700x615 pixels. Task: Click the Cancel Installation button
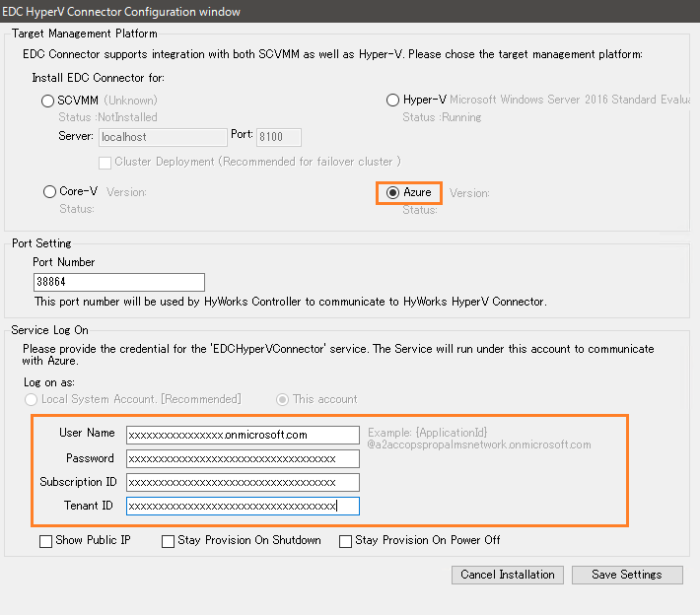click(x=507, y=574)
